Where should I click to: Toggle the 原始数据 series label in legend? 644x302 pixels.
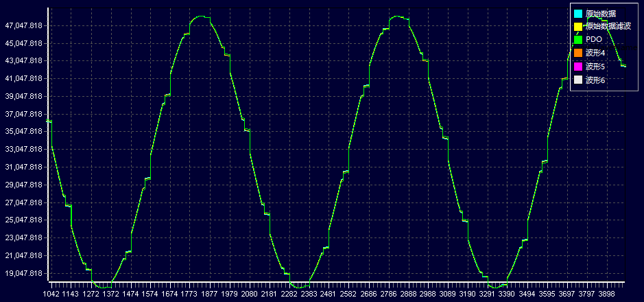pyautogui.click(x=600, y=14)
